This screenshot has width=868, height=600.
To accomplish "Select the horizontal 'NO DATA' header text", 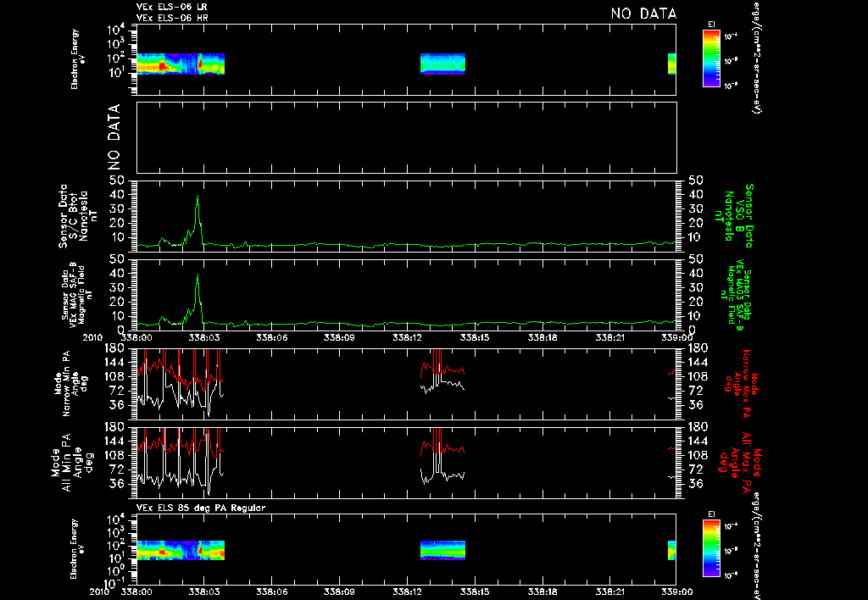I will 643,14.
